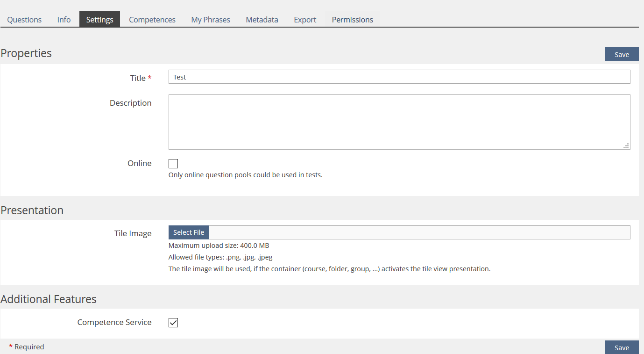Screen dimensions: 644x354
Task: Open the My Phrases tab
Action: [x=211, y=20]
